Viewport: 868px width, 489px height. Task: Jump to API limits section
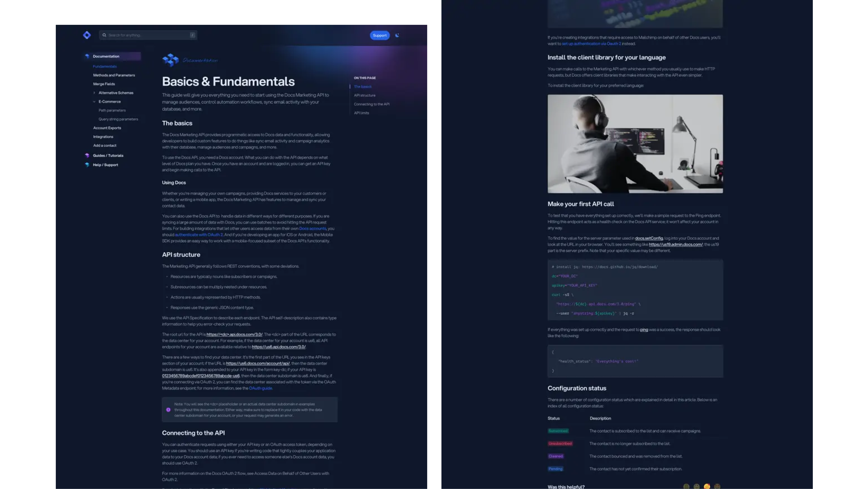pyautogui.click(x=362, y=113)
